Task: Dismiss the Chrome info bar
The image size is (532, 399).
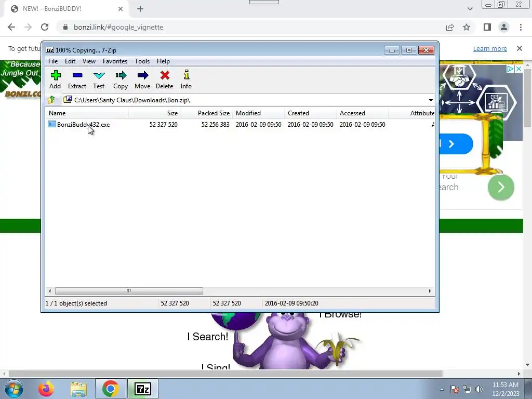Action: click(520, 48)
